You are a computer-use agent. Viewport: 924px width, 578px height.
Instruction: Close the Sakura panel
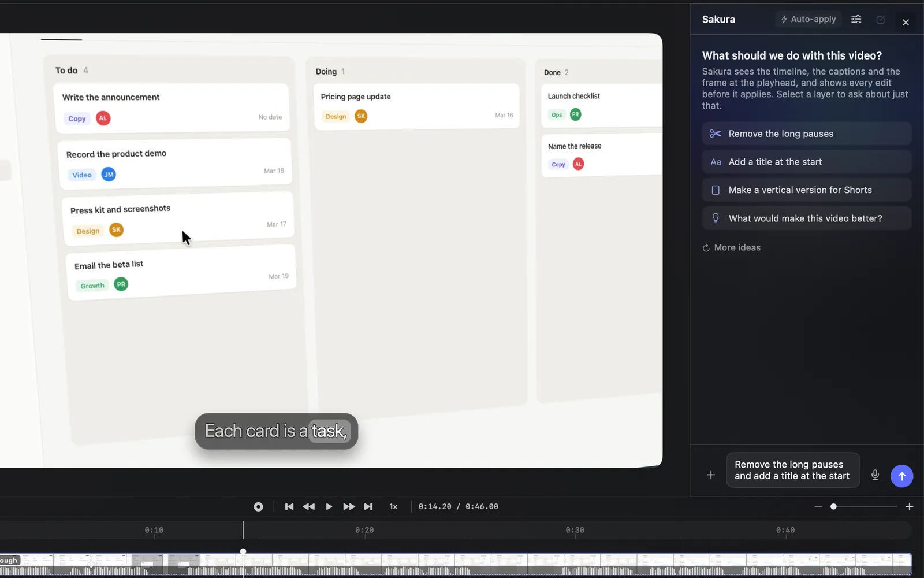[x=906, y=22]
